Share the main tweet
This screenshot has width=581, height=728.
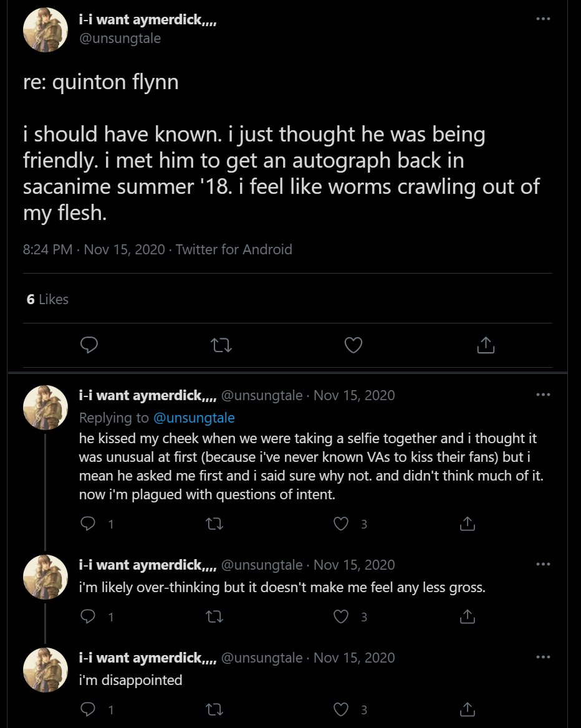pyautogui.click(x=486, y=345)
